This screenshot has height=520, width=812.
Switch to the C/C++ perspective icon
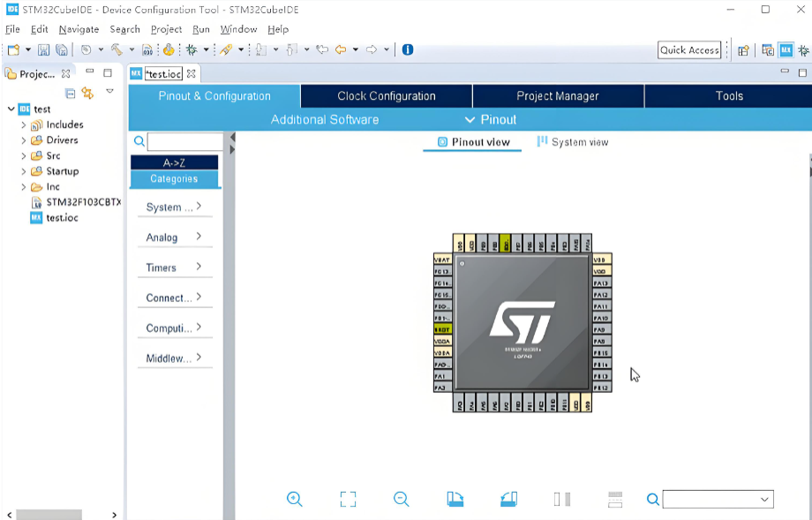point(768,50)
